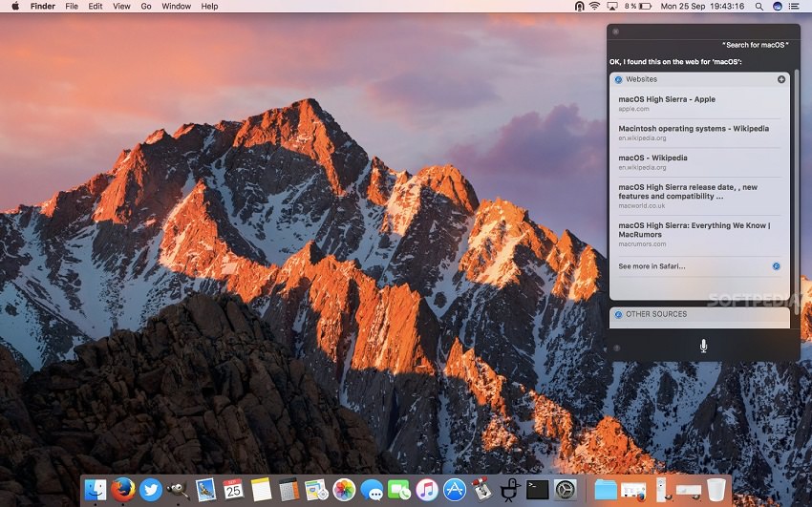Open Siri from the menu bar
The image size is (812, 507).
tap(777, 6)
